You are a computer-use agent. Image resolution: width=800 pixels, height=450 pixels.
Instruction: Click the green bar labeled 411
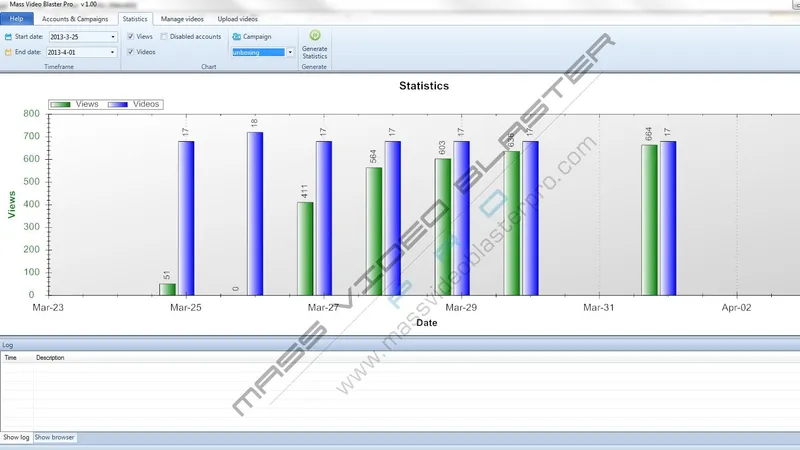[x=305, y=248]
